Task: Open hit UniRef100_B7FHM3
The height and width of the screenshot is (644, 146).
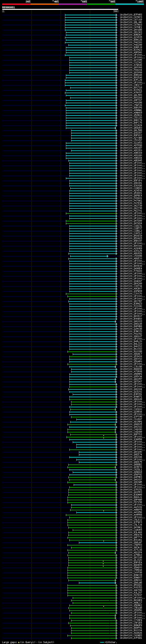Action: point(131,15)
